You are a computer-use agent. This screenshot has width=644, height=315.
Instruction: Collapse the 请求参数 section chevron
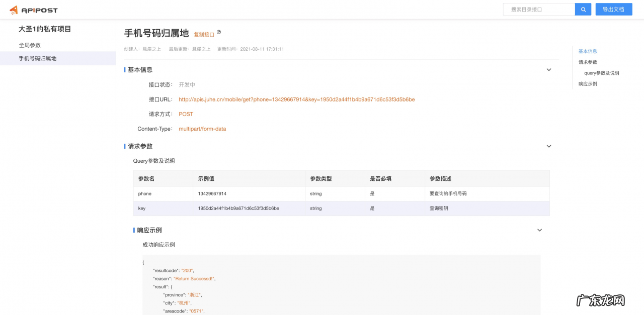[548, 146]
